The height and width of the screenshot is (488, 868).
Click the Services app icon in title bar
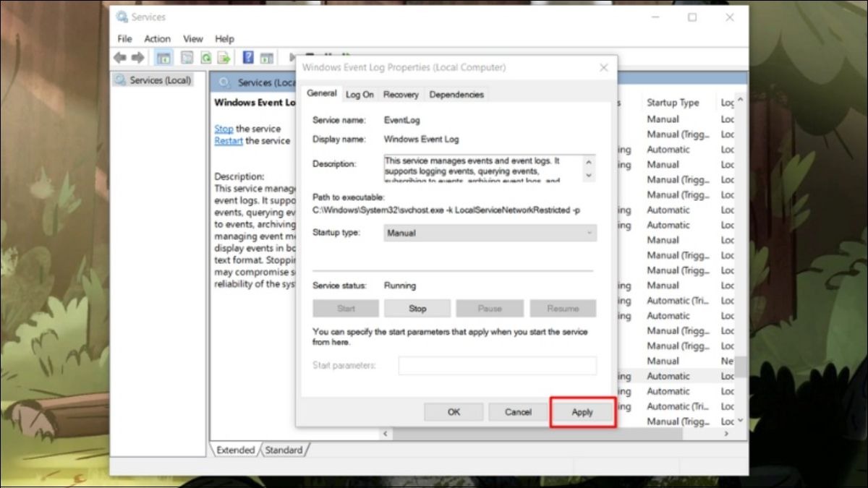122,17
